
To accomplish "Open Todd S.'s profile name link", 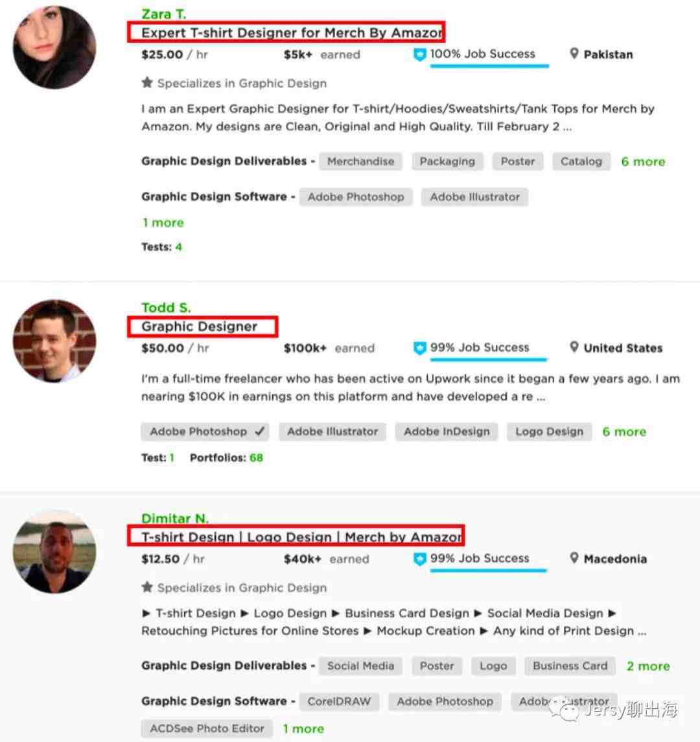I will click(166, 308).
